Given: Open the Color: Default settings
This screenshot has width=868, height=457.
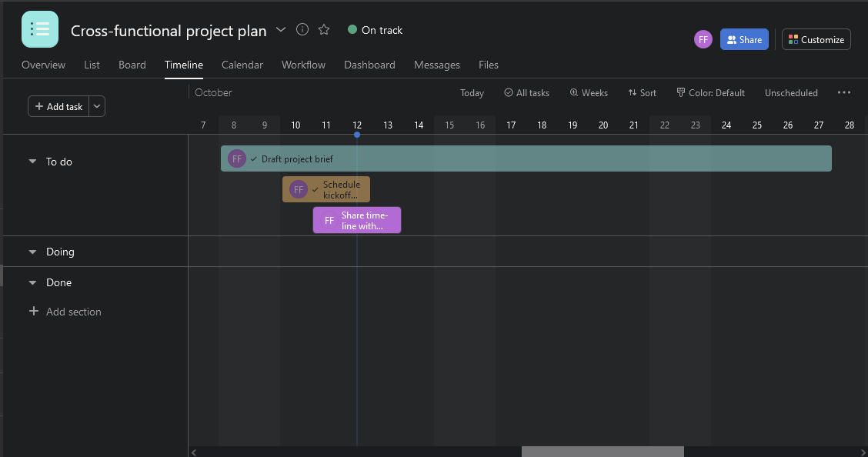Looking at the screenshot, I should tap(710, 92).
